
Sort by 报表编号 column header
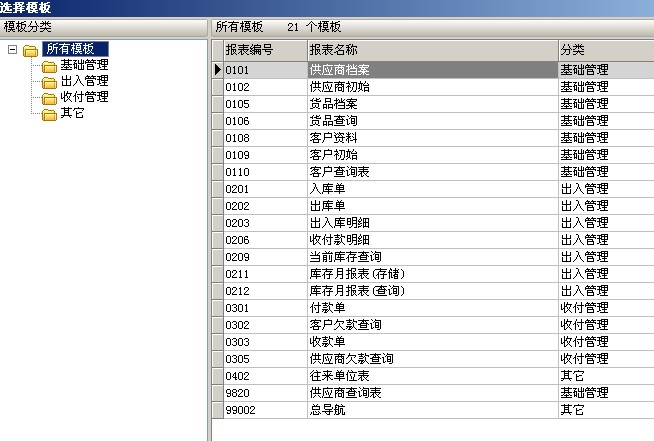coord(266,50)
